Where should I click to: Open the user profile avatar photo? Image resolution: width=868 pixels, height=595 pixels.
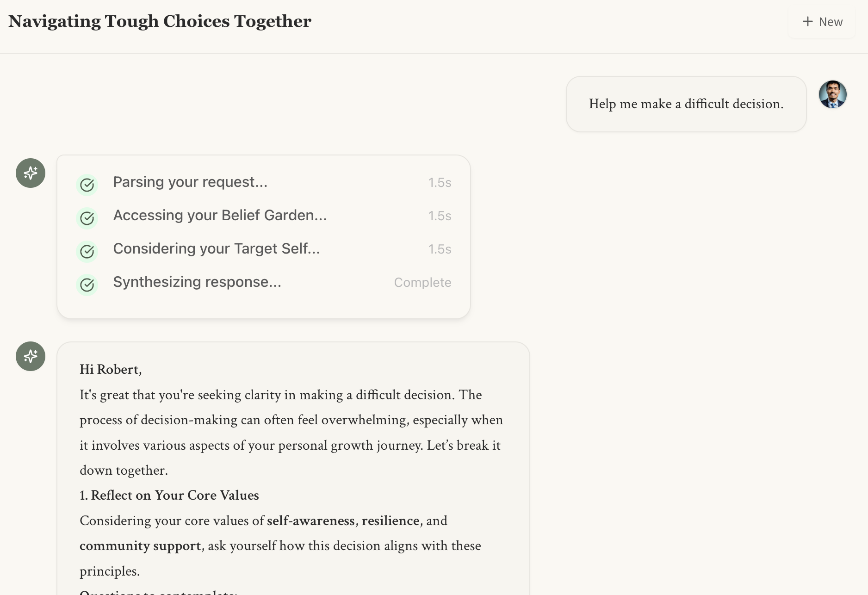tap(832, 94)
